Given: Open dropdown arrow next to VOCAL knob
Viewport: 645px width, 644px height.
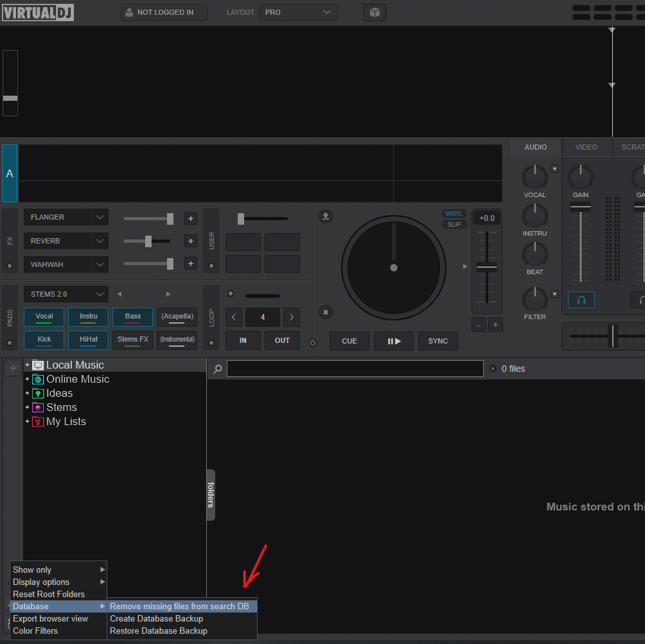Looking at the screenshot, I should point(554,169).
